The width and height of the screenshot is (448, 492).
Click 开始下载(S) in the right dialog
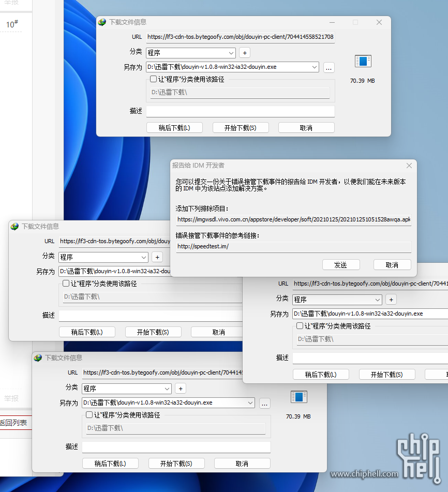pyautogui.click(x=387, y=375)
